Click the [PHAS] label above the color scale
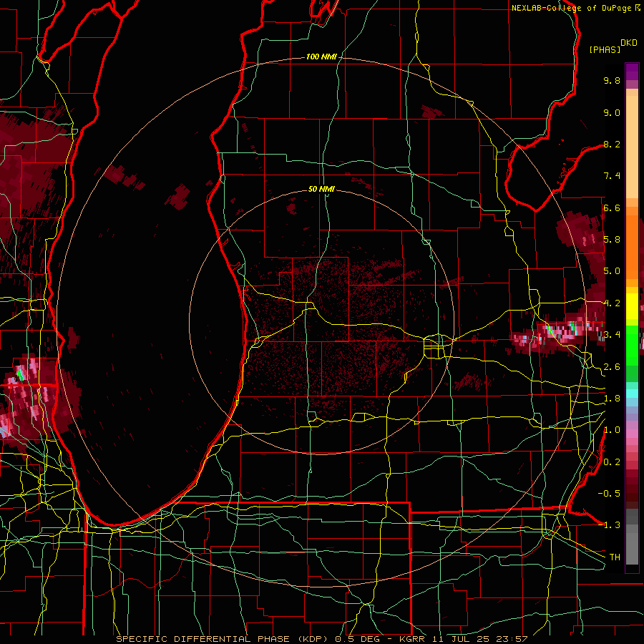 (x=605, y=49)
